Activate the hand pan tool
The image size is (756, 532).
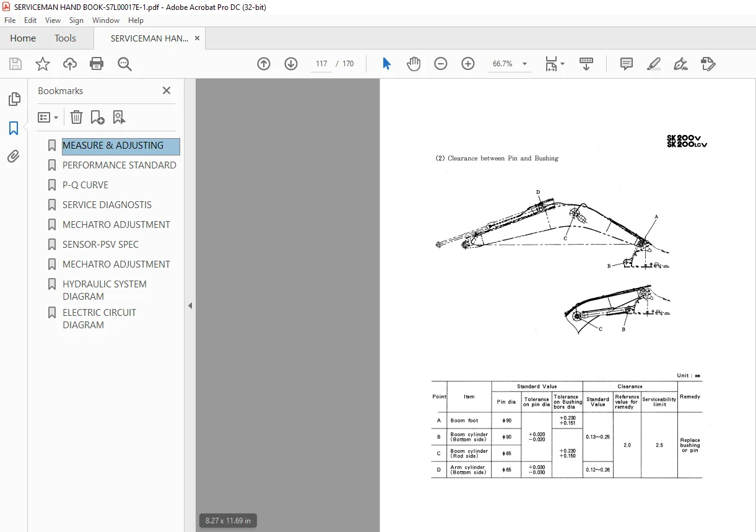(414, 64)
